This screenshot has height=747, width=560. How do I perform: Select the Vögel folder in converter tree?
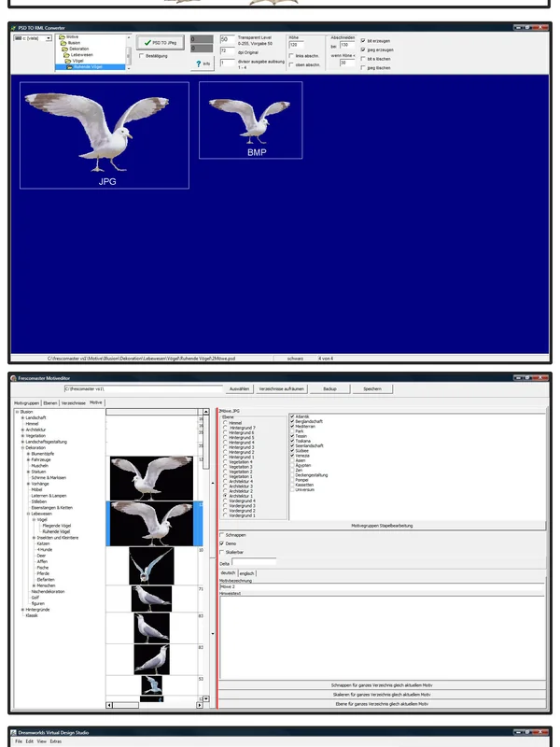click(75, 61)
